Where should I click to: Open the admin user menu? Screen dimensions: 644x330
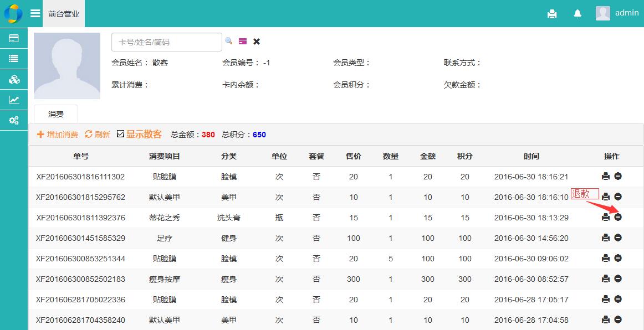[x=617, y=13]
